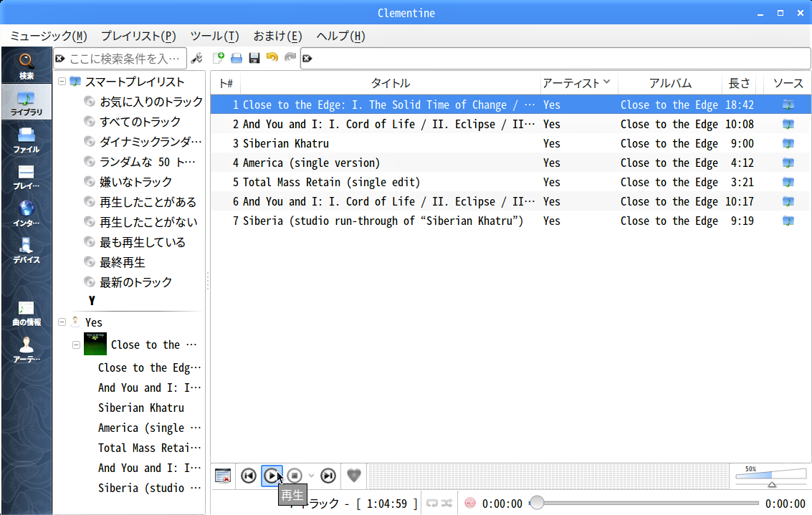This screenshot has height=515, width=812.
Task: Click the stop button
Action: (295, 476)
